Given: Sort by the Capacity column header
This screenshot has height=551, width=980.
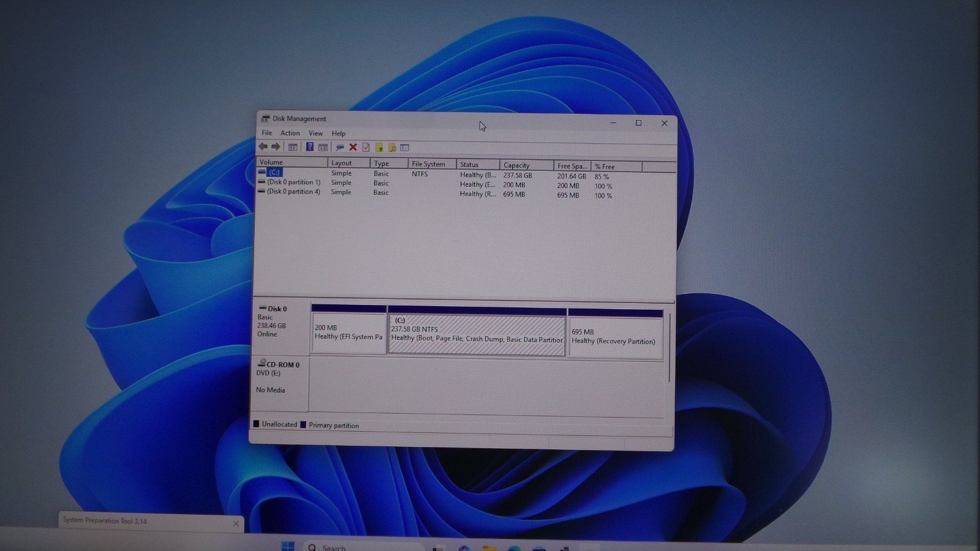Looking at the screenshot, I should [516, 165].
